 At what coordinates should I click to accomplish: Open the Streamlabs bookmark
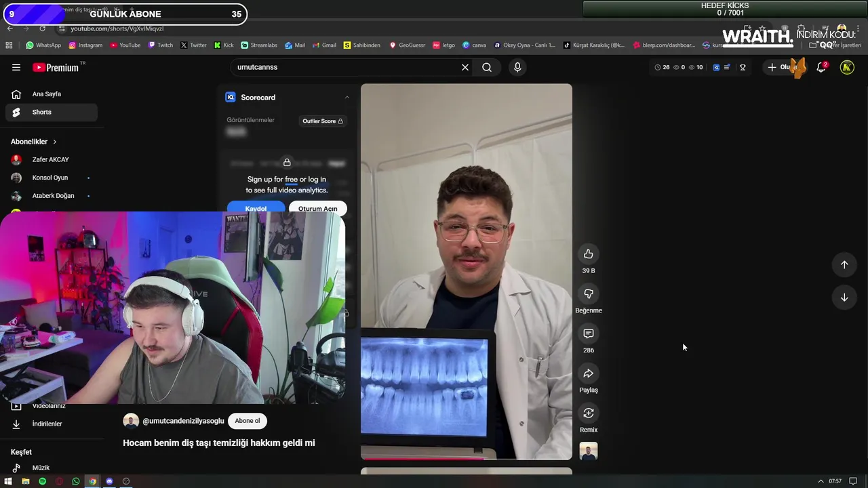pos(258,45)
